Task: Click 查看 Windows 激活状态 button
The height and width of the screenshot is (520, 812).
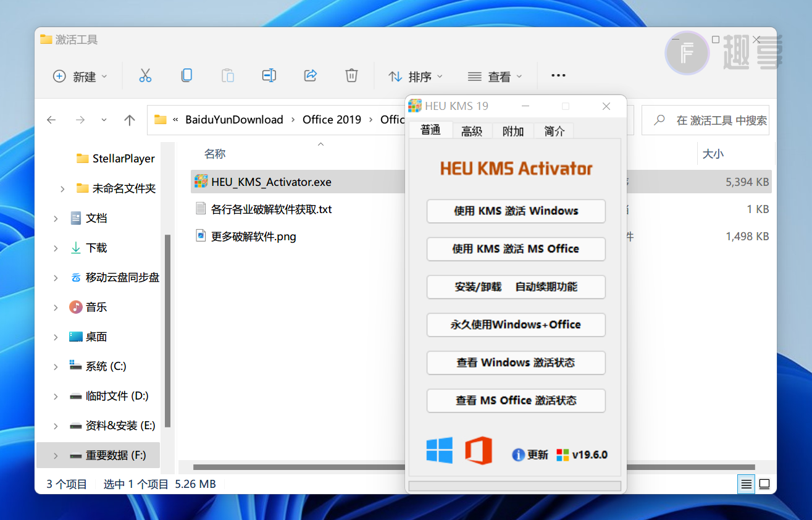Action: 516,362
